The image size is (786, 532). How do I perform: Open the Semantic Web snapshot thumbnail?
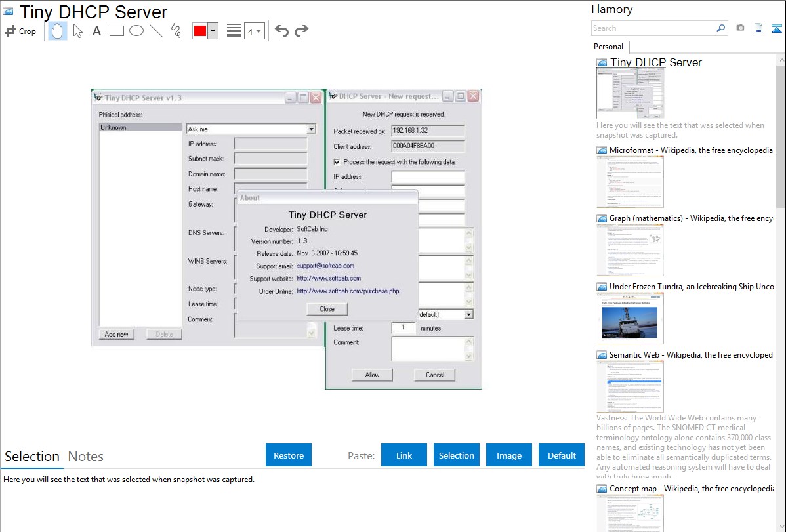point(630,386)
